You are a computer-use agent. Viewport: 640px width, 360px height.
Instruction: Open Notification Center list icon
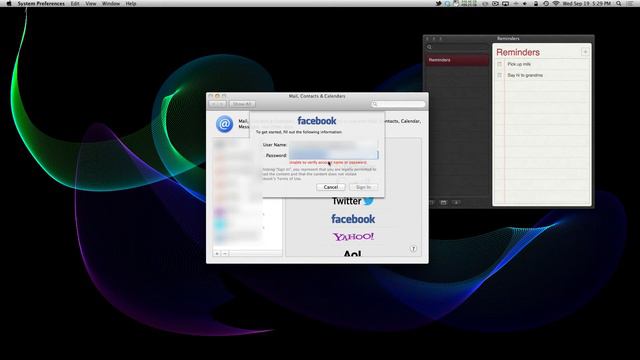pos(630,3)
